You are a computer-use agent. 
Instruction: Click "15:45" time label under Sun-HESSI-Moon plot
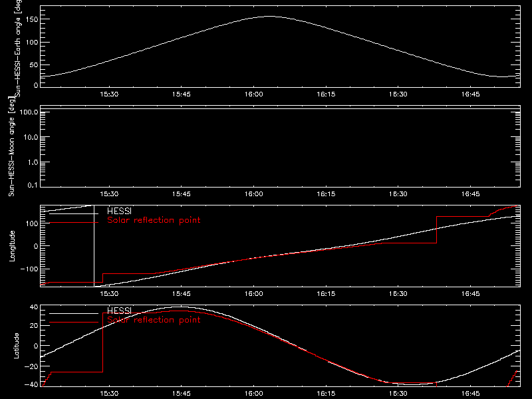tap(182, 194)
